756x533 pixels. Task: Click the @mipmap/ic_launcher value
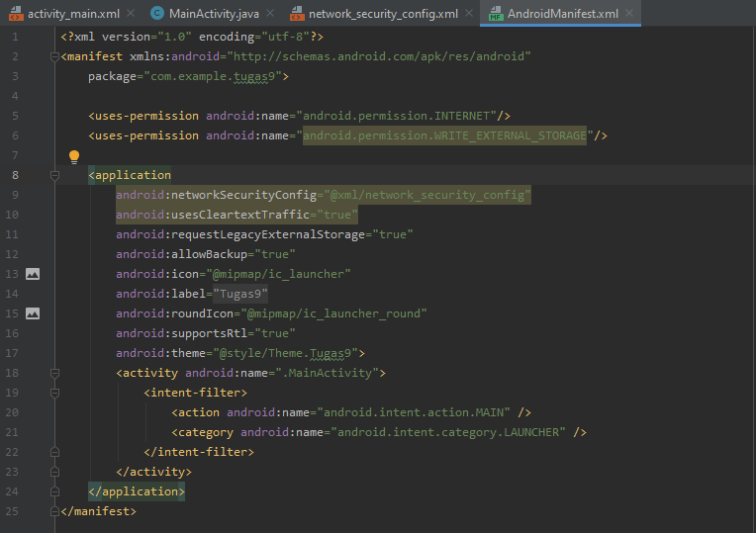click(x=278, y=274)
